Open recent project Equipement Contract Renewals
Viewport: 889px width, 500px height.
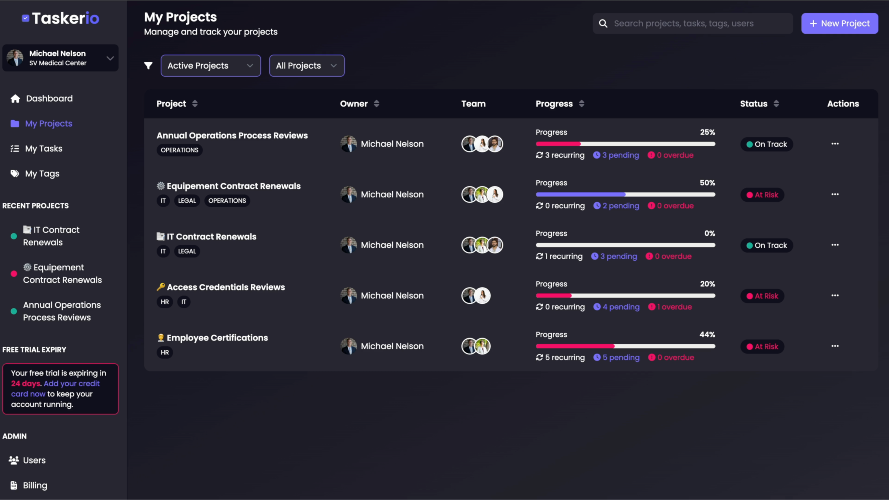coord(62,274)
